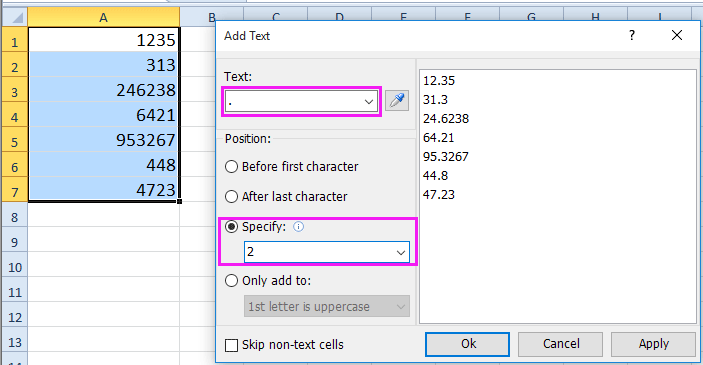Click the Select All corner triangle
The width and height of the screenshot is (703, 365).
(17, 18)
